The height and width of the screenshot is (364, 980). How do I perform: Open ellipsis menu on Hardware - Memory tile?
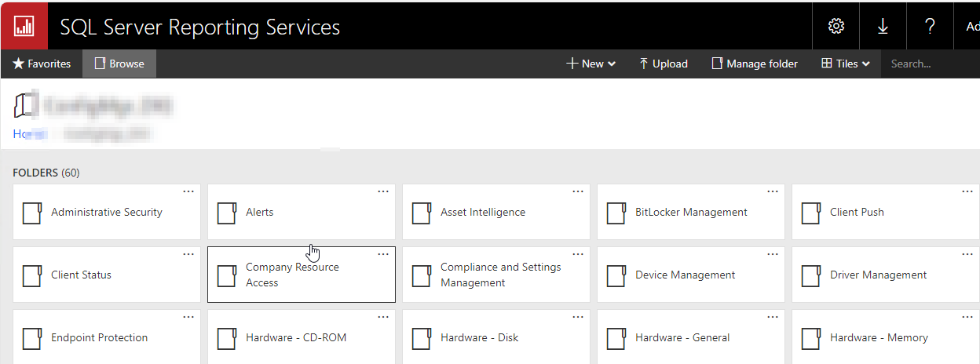click(967, 317)
